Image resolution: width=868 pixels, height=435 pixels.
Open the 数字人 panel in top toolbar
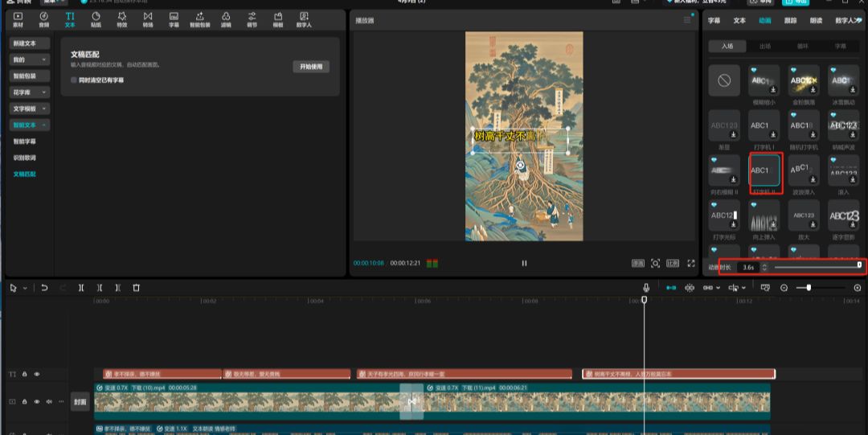coord(304,19)
